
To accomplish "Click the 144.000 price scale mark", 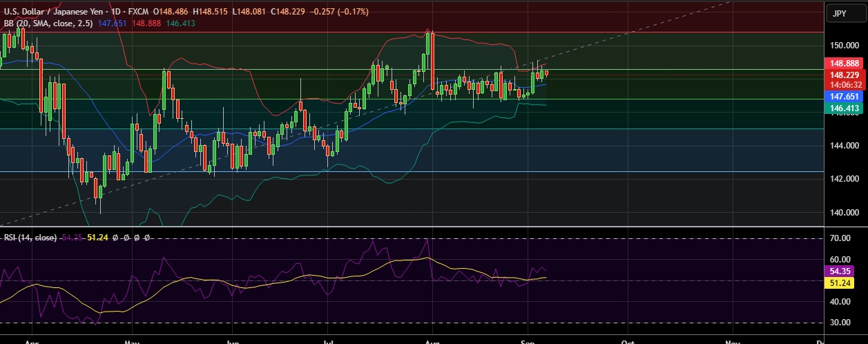I will (845, 146).
